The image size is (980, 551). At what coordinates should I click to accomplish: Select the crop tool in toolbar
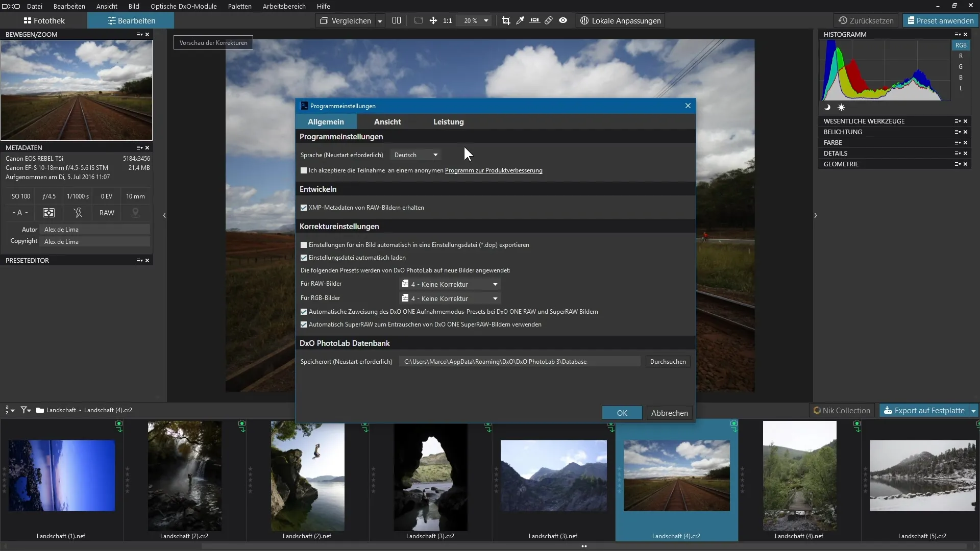pos(506,20)
